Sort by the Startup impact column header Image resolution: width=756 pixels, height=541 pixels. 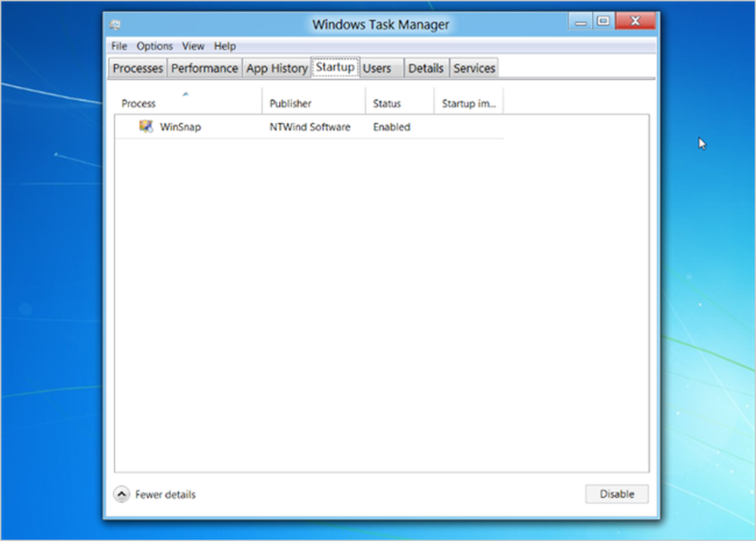[x=469, y=101]
